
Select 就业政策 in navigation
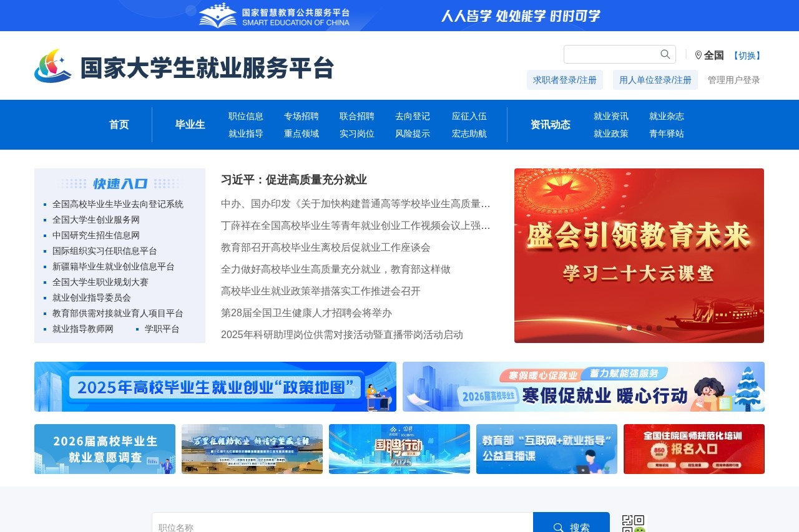[x=611, y=133]
